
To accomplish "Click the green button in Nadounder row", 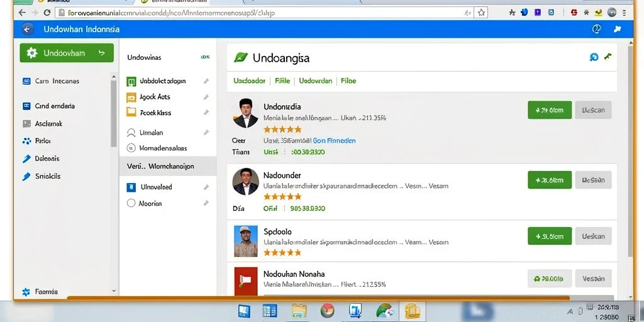I will 550,180.
